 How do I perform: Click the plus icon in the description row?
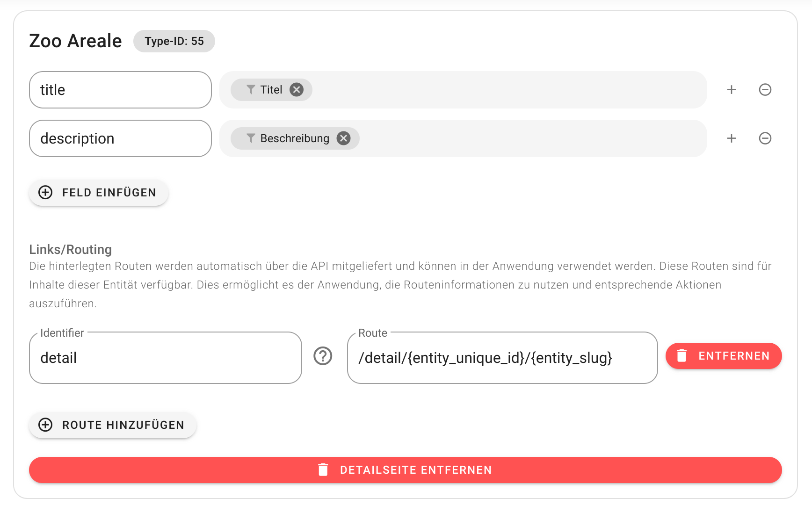[732, 138]
